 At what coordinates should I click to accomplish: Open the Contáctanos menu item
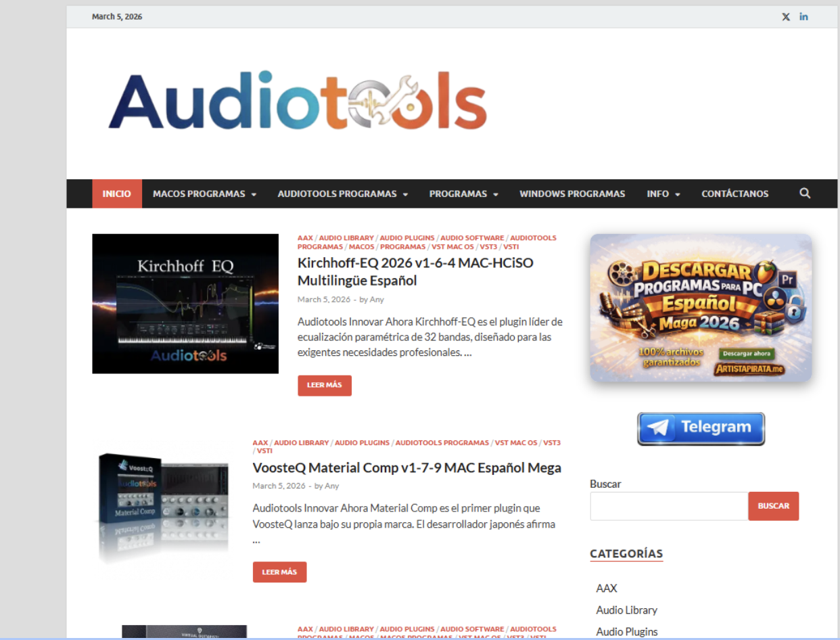click(x=734, y=194)
